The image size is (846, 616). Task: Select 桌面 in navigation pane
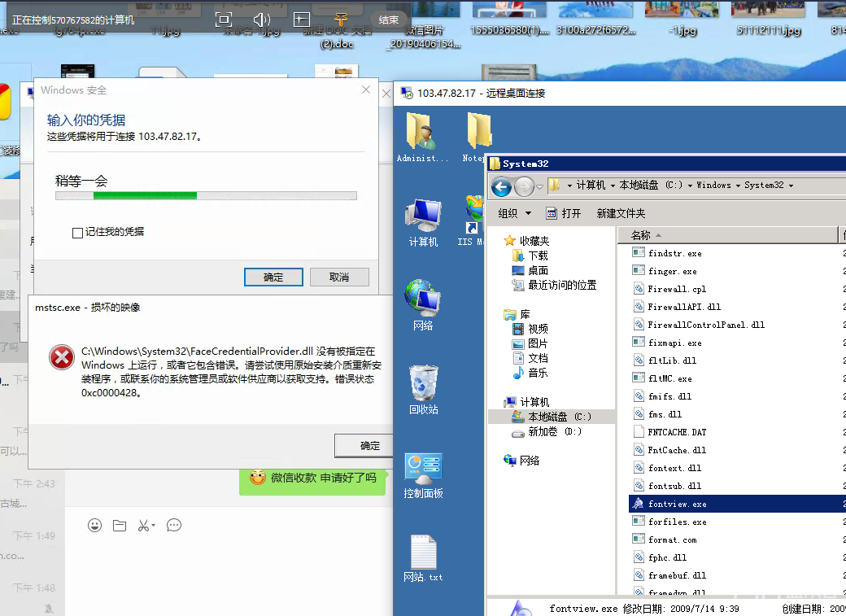tap(530, 270)
